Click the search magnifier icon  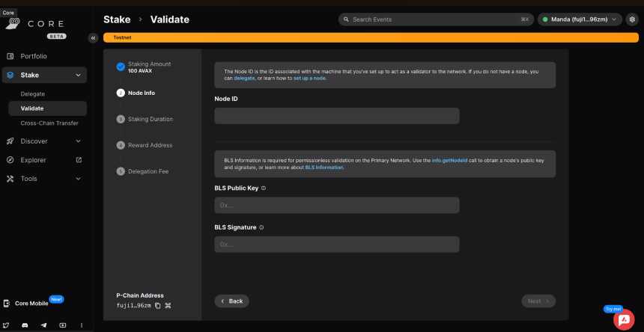click(346, 19)
